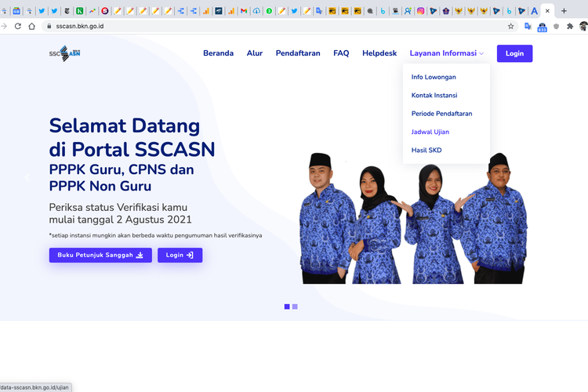
Task: Open Kontak Instansi menu entry
Action: point(434,95)
